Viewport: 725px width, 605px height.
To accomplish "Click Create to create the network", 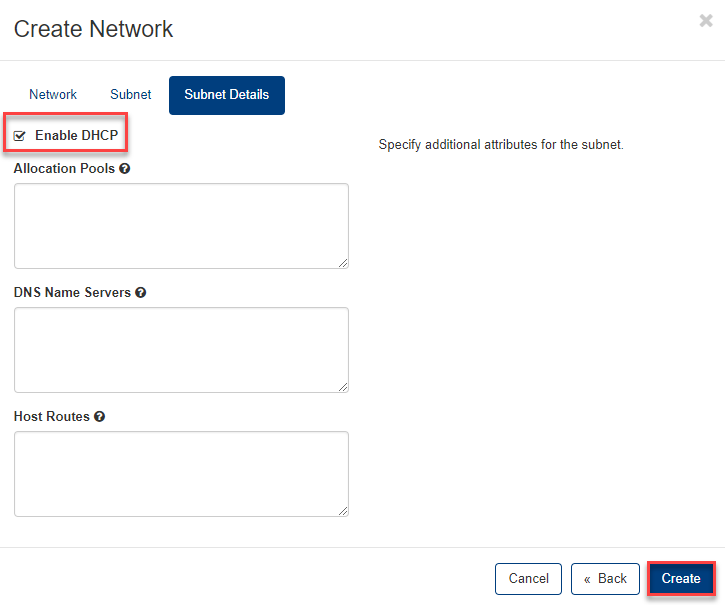I will (x=681, y=579).
